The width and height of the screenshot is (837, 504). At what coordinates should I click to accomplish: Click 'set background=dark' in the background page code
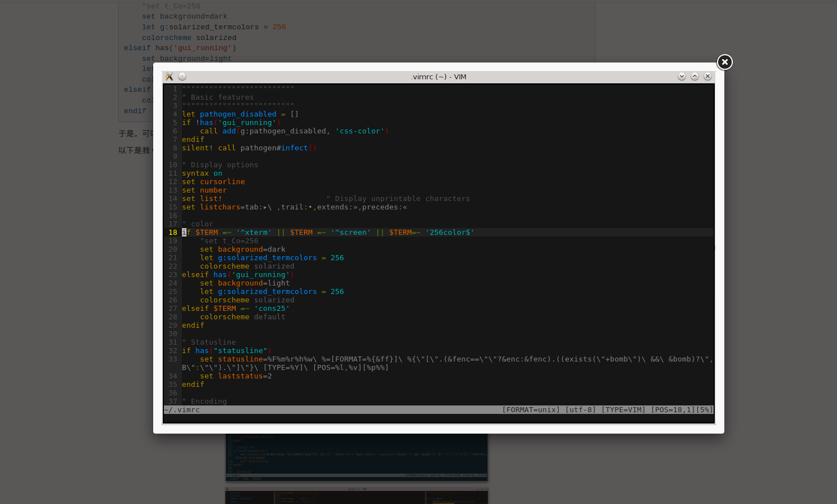[x=185, y=16]
